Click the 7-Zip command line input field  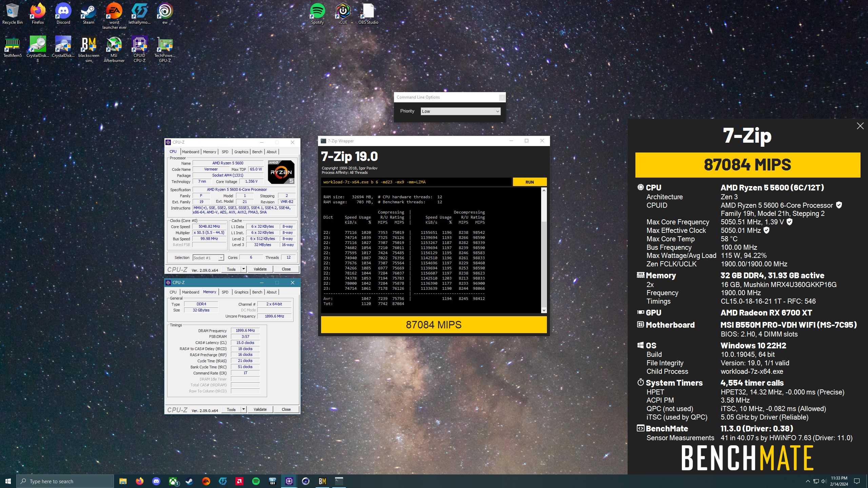[x=416, y=182]
